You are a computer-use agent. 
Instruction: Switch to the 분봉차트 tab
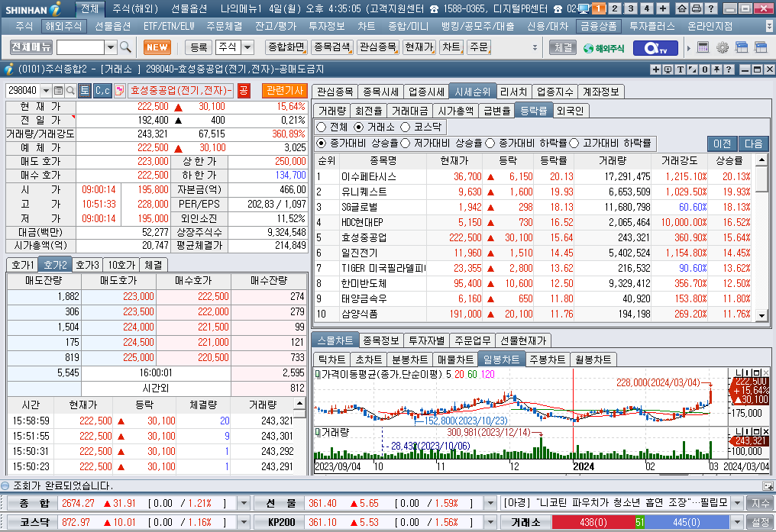(x=409, y=360)
